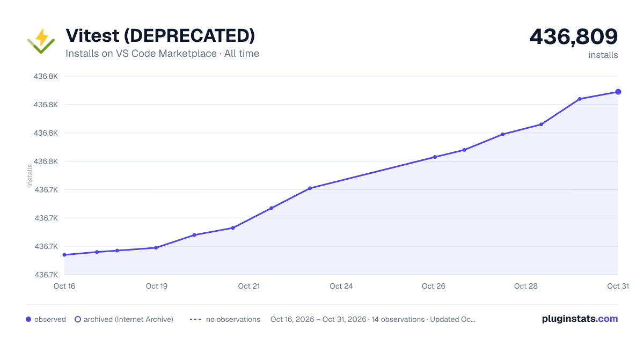Click the rotated 'installs' y-axis title

pyautogui.click(x=30, y=175)
